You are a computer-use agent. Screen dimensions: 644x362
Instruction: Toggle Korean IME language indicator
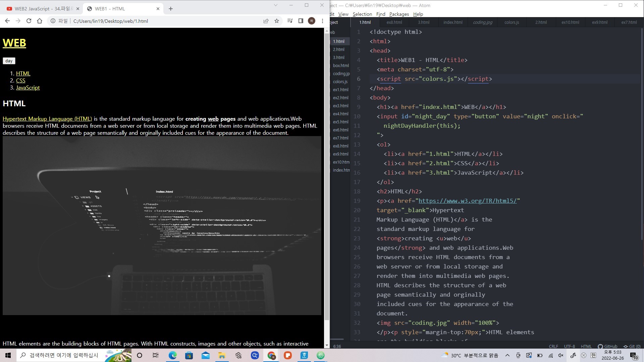point(593,355)
